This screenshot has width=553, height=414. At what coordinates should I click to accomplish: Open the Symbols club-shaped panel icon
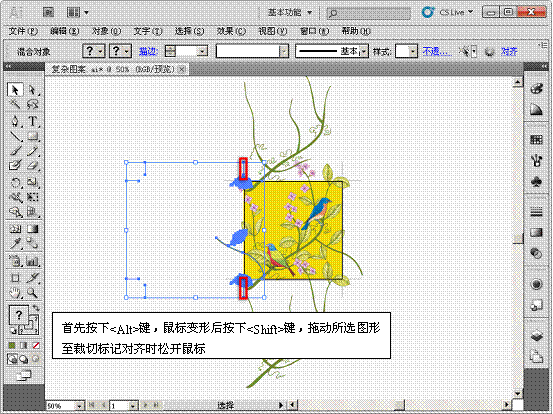536,182
